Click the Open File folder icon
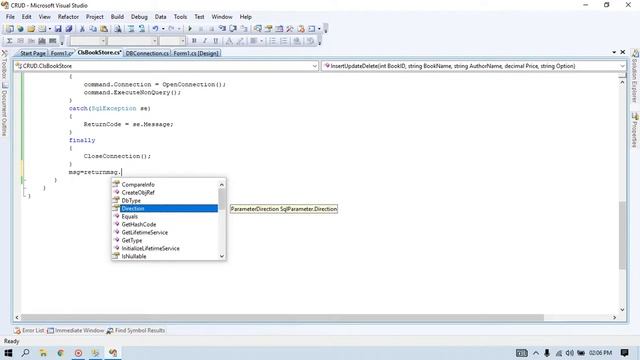This screenshot has height=360, width=640. pyautogui.click(x=31, y=29)
